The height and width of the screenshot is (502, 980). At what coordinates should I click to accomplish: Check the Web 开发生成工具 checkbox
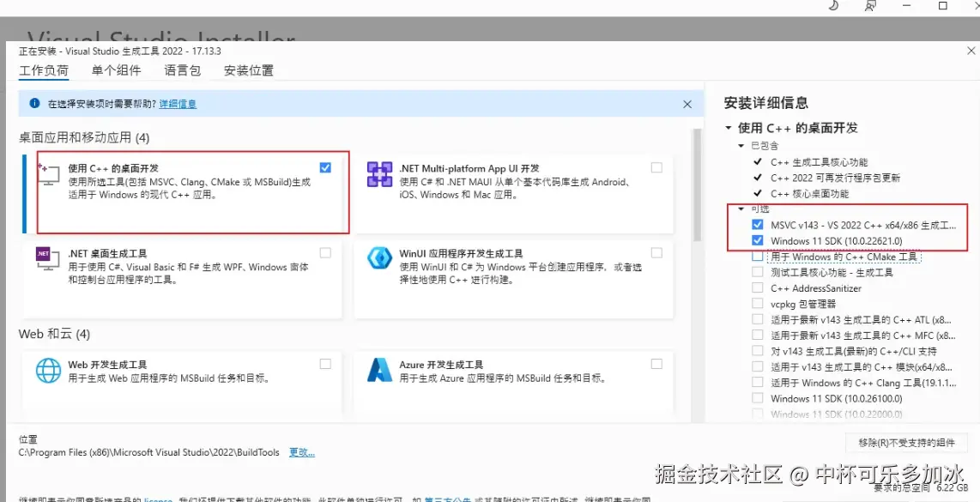325,364
